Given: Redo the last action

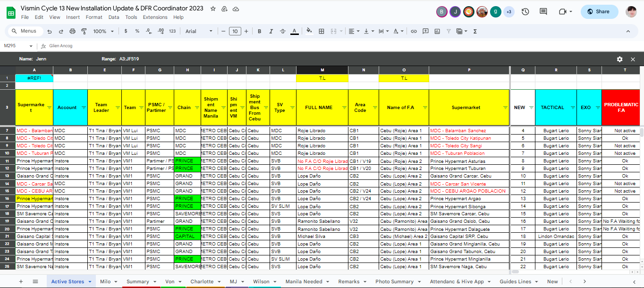Looking at the screenshot, I should click(61, 31).
